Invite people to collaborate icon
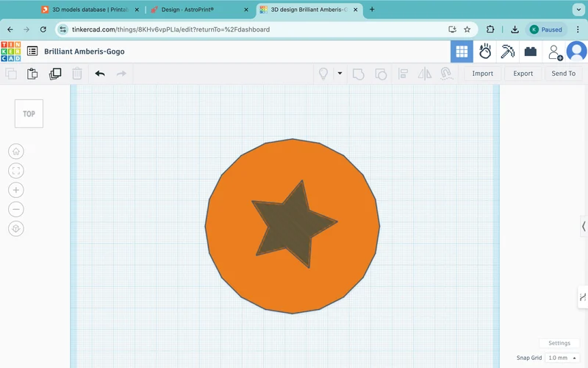588x368 pixels. (x=555, y=52)
